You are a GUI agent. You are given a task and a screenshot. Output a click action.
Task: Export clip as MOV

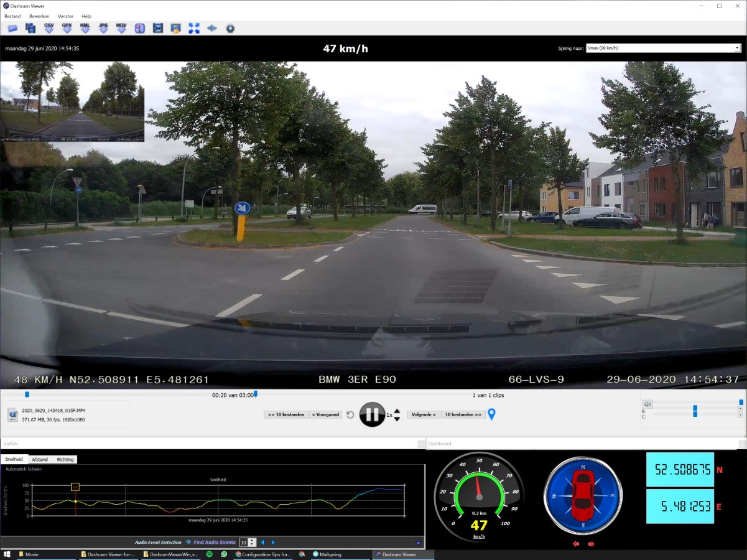pyautogui.click(x=121, y=28)
